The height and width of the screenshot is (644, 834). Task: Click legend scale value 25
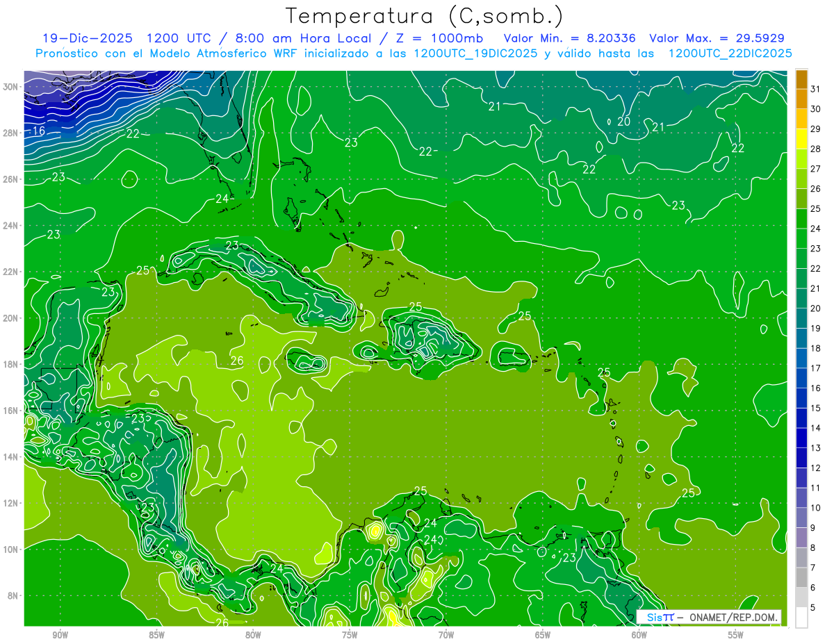pyautogui.click(x=815, y=208)
